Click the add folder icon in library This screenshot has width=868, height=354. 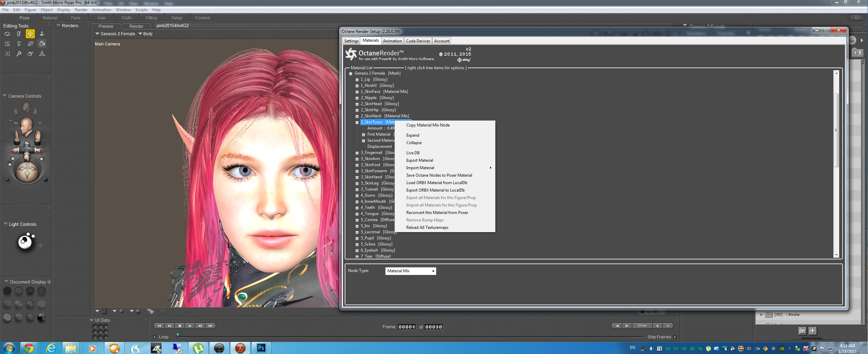[x=802, y=331]
